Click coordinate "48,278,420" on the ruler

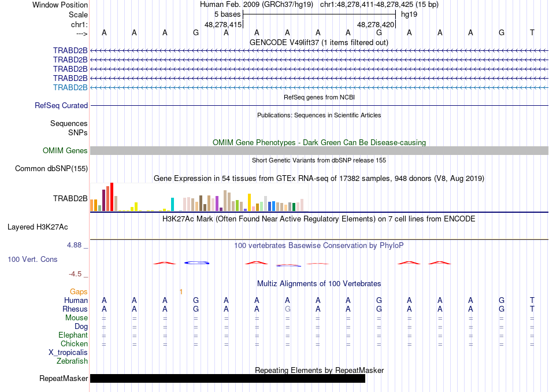pyautogui.click(x=376, y=24)
